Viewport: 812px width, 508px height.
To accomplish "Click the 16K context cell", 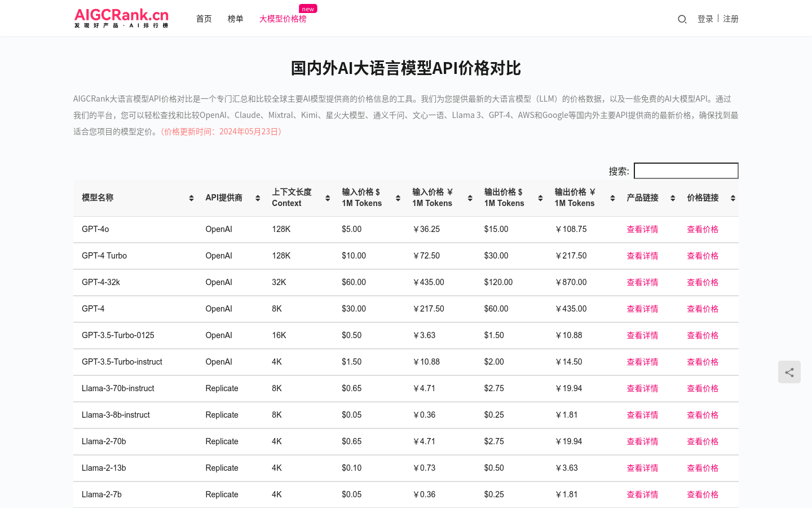I will point(279,335).
